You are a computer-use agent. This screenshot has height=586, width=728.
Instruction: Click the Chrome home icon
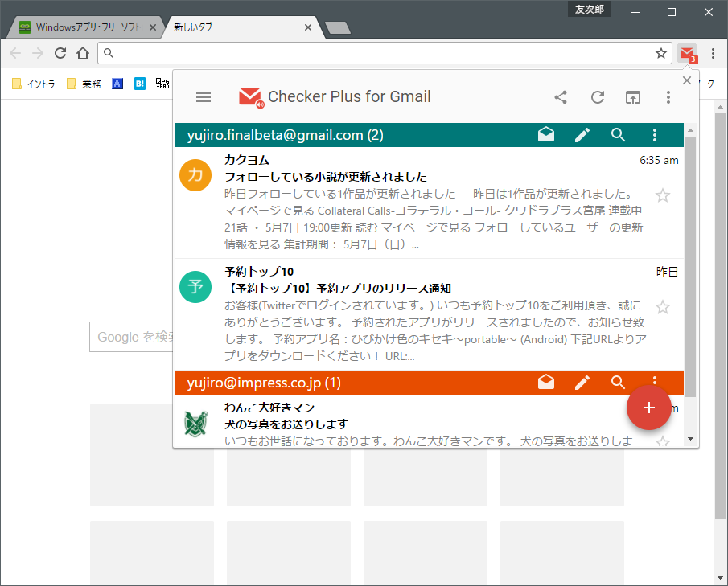click(x=84, y=53)
